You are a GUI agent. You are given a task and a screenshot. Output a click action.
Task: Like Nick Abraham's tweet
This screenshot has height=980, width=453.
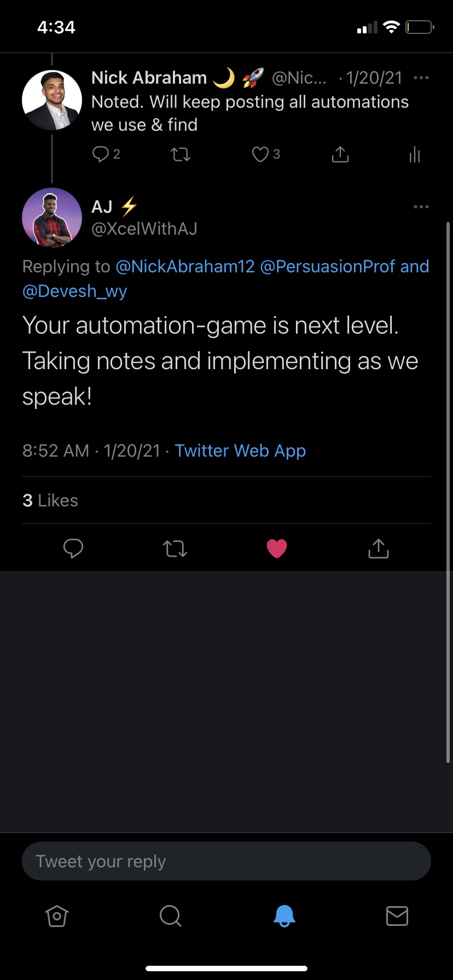tap(260, 155)
